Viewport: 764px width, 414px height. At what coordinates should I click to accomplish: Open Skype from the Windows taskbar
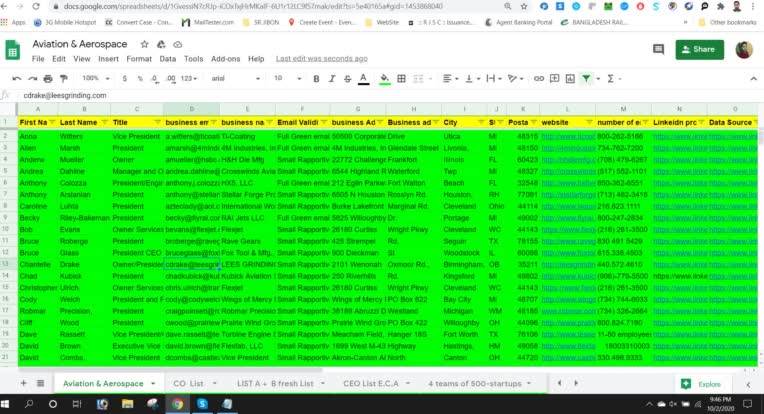point(202,404)
